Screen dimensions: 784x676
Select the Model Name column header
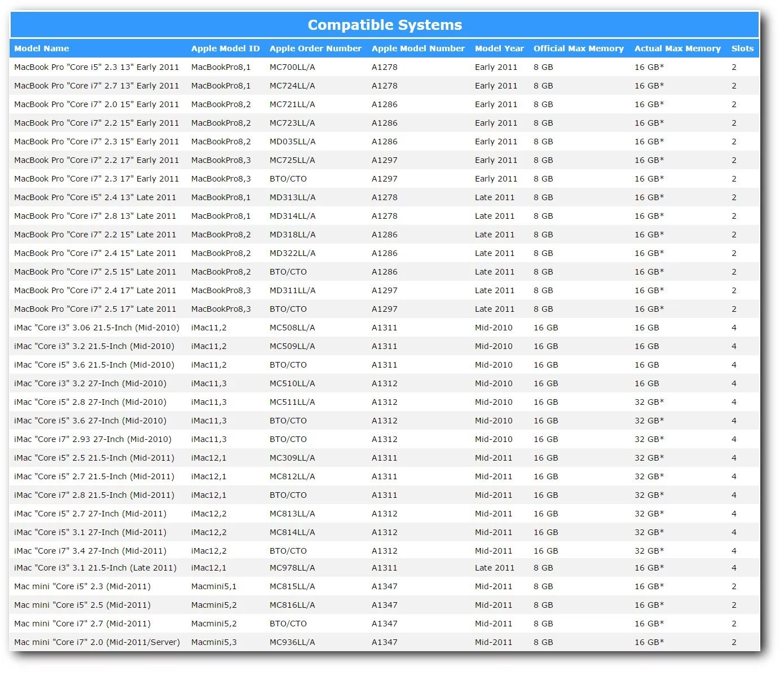click(x=42, y=48)
